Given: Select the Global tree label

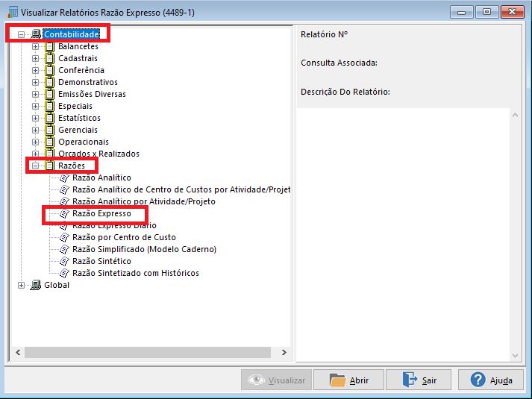Looking at the screenshot, I should [x=57, y=285].
